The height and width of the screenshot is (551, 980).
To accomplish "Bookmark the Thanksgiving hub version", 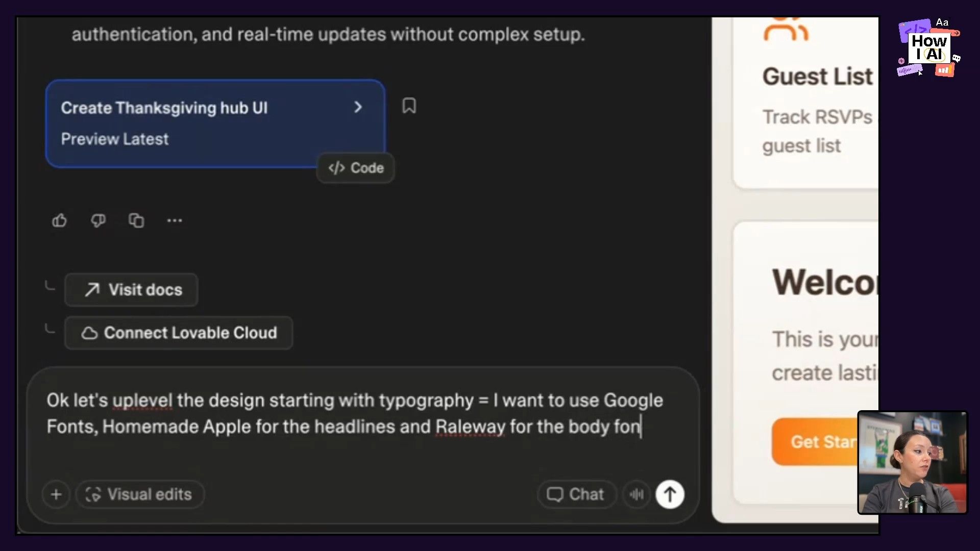I will pyautogui.click(x=409, y=106).
